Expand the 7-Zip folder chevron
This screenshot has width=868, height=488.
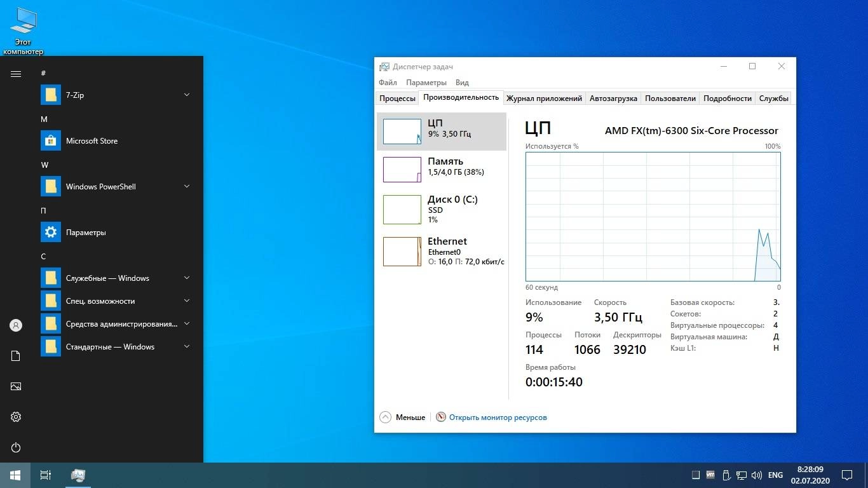tap(187, 95)
